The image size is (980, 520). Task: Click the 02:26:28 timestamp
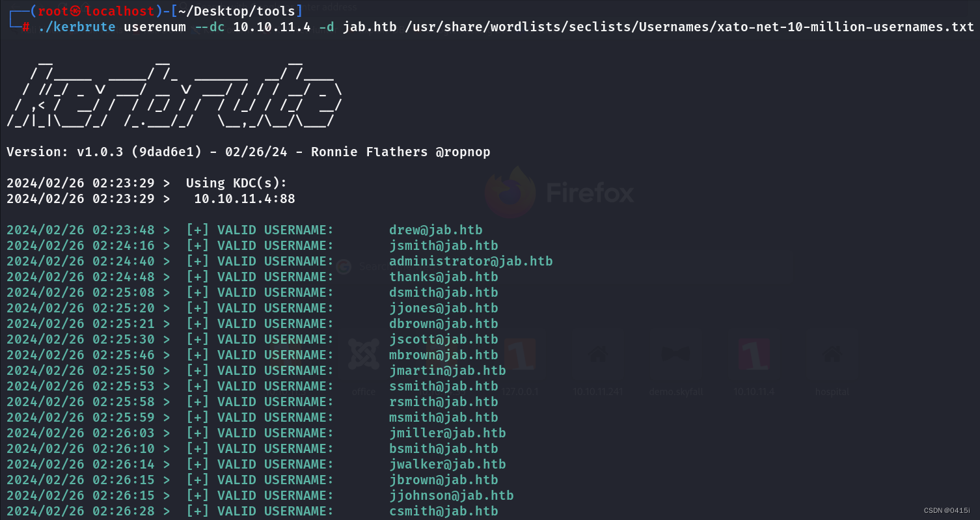[124, 512]
